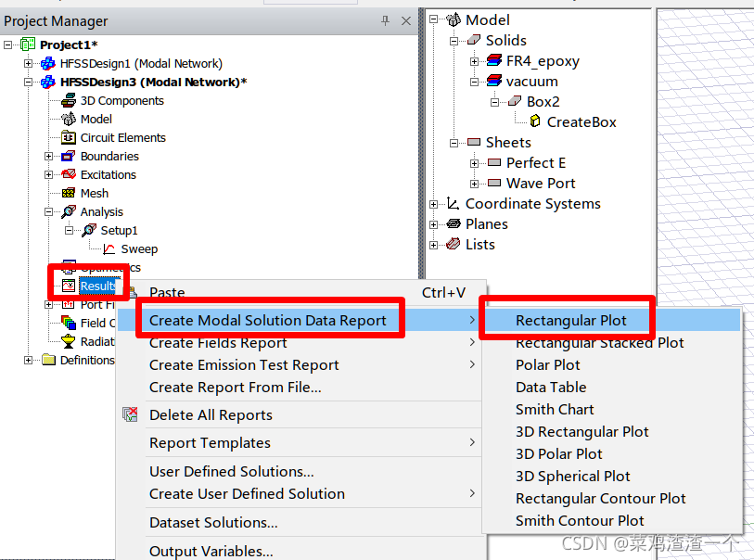Pin the Project Manager panel

coord(385,20)
